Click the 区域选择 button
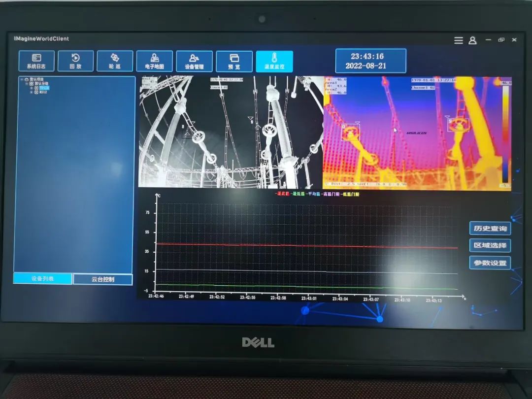Viewport: 532px width, 399px height. tap(490, 245)
